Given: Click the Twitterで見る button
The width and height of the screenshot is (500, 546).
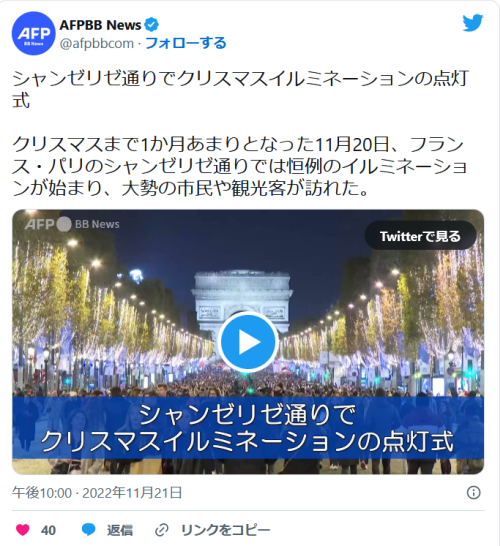Looking at the screenshot, I should 420,236.
